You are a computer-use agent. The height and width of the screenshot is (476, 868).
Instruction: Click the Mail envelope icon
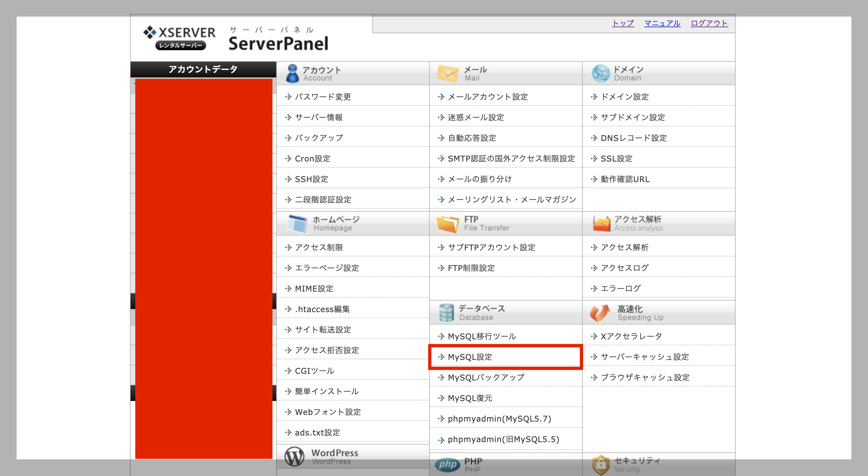(447, 73)
